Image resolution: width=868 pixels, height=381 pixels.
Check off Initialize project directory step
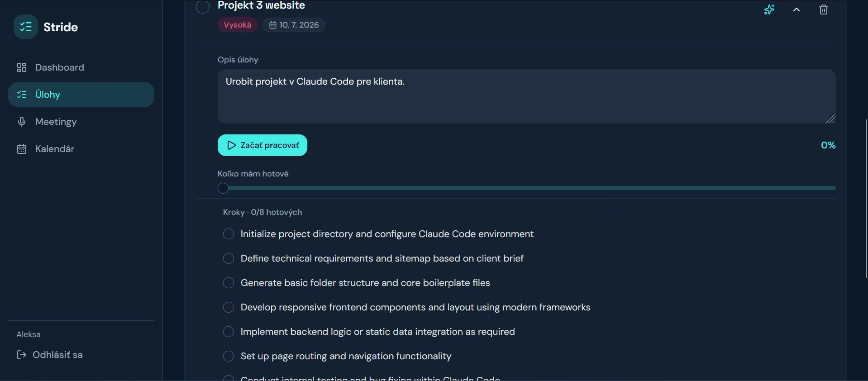[229, 234]
